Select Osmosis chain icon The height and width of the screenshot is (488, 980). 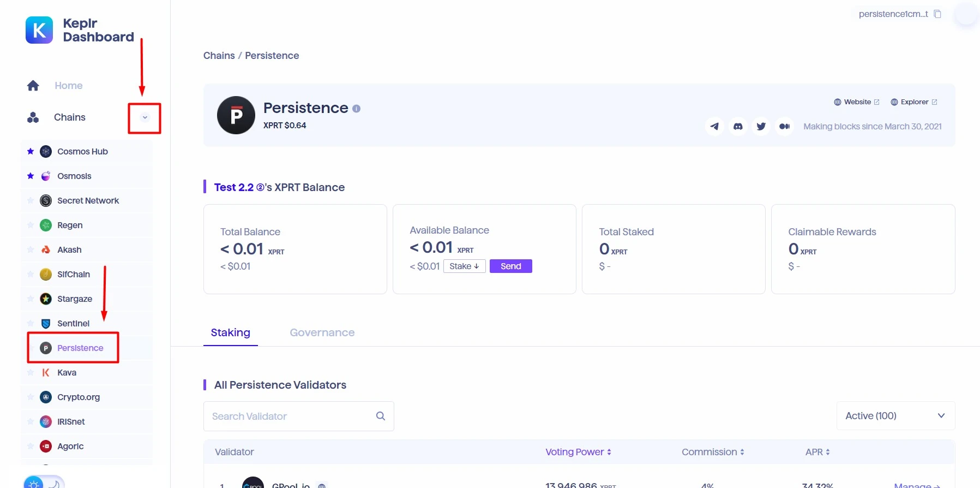click(x=46, y=176)
